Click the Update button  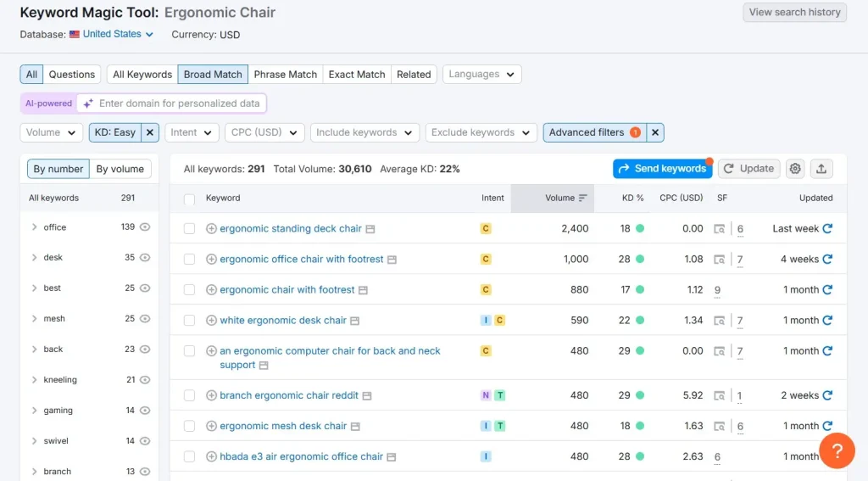point(749,169)
